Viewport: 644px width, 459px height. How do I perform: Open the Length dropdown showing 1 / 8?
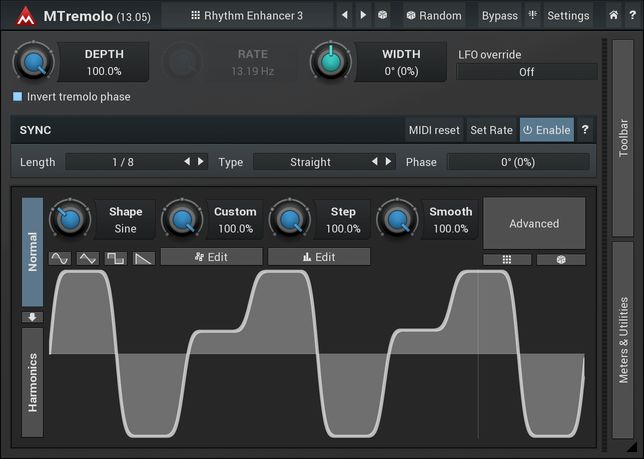(x=123, y=162)
